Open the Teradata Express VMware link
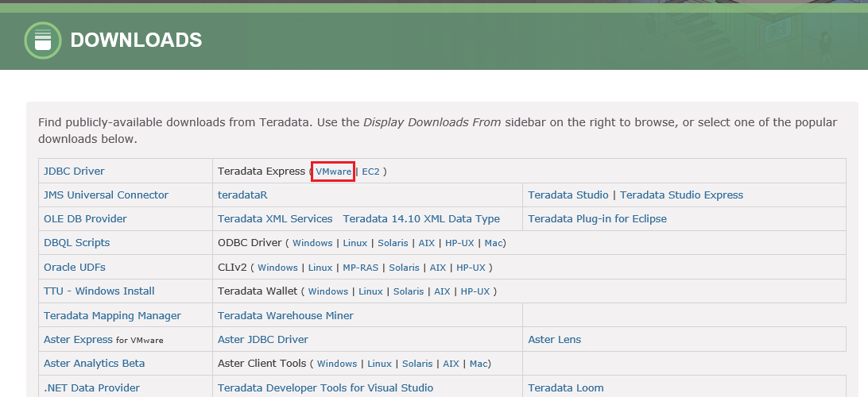868x397 pixels. [333, 172]
